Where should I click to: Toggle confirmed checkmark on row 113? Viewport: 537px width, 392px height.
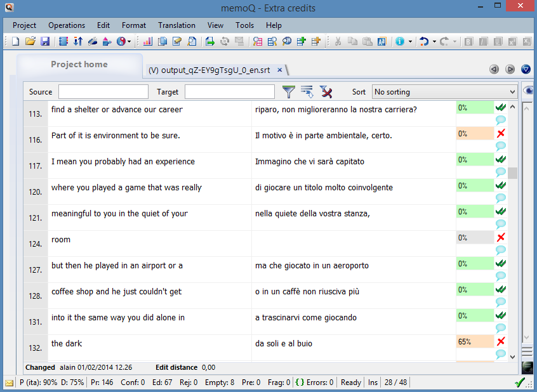(501, 107)
